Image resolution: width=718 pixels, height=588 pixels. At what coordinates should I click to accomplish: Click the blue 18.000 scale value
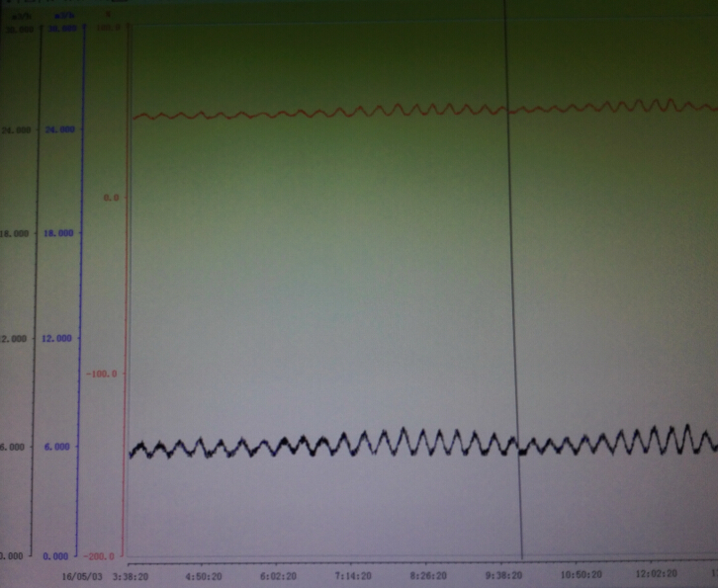click(58, 233)
